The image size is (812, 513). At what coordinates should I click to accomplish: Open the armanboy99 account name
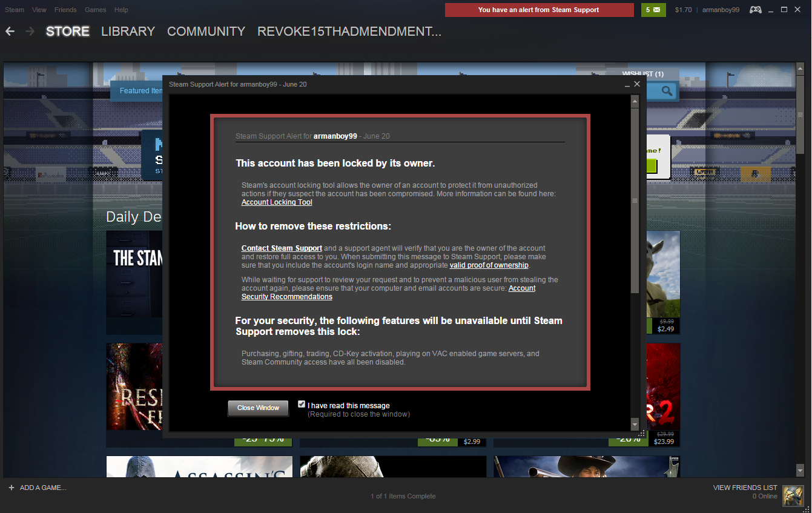click(721, 10)
